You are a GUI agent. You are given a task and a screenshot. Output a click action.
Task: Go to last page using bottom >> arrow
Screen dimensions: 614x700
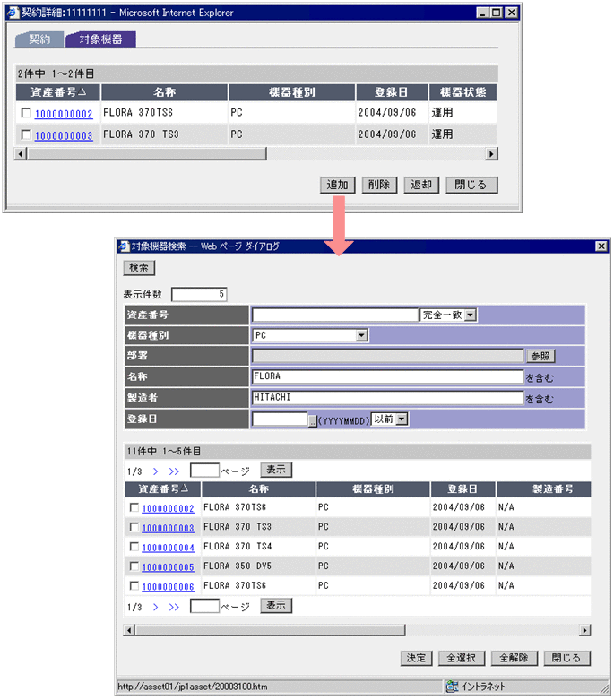pos(174,607)
